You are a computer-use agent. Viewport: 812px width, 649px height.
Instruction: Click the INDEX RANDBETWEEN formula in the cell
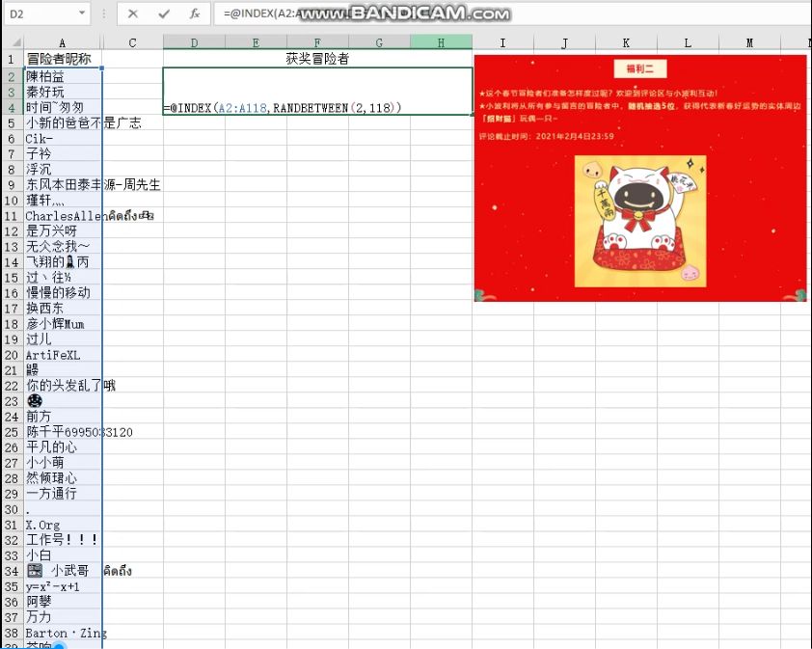click(283, 108)
